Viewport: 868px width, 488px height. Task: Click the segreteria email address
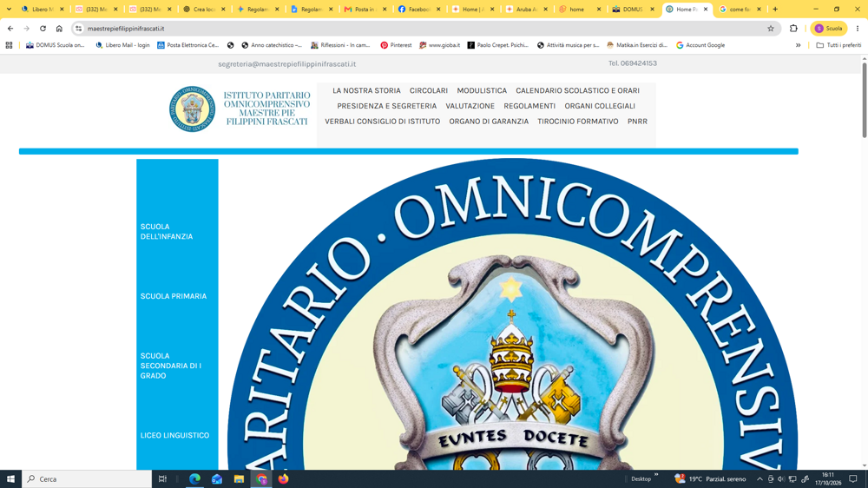[x=286, y=63]
